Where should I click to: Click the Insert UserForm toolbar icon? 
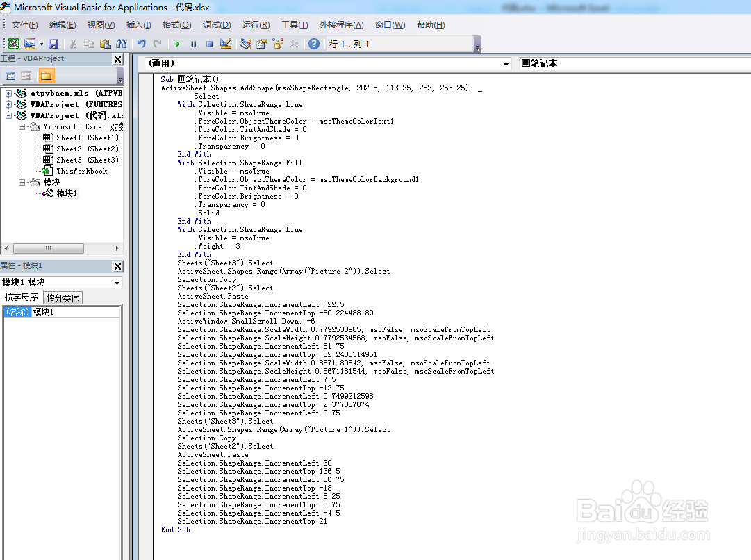coord(30,44)
